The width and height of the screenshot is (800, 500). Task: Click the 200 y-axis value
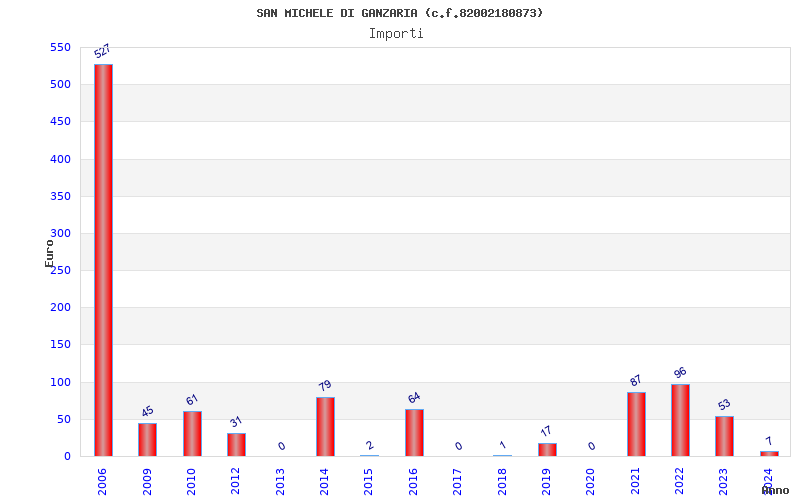(x=60, y=308)
